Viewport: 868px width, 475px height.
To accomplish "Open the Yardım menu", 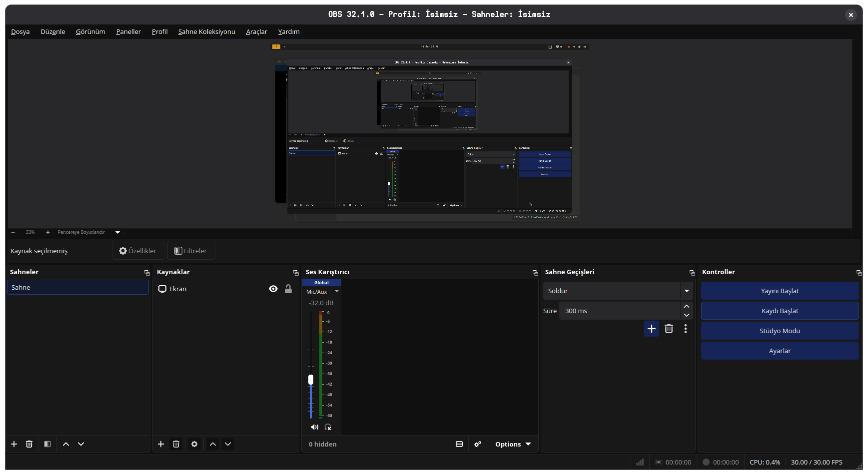I will pyautogui.click(x=289, y=31).
